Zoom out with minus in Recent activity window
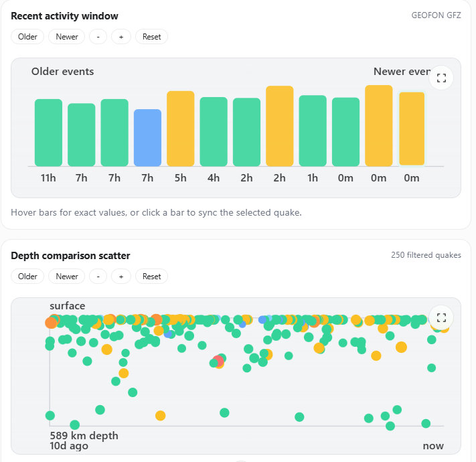This screenshot has width=476, height=462. [x=98, y=37]
